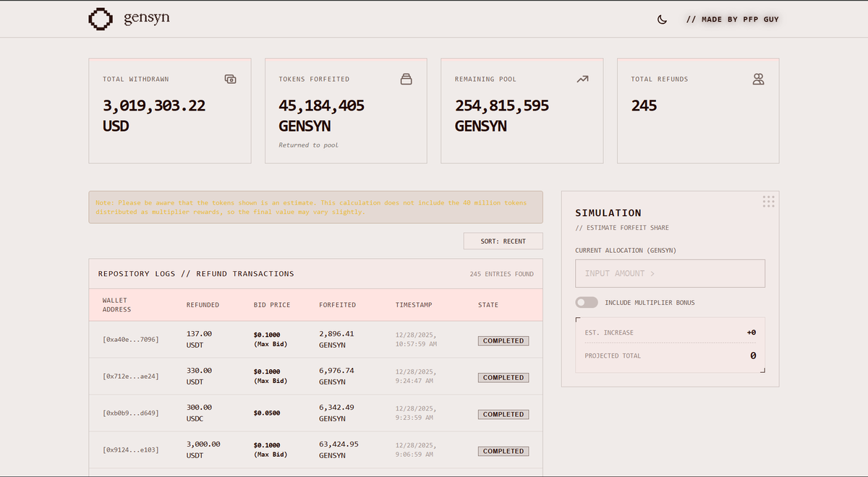
Task: Change sorting via Sort: Recent button
Action: click(503, 241)
